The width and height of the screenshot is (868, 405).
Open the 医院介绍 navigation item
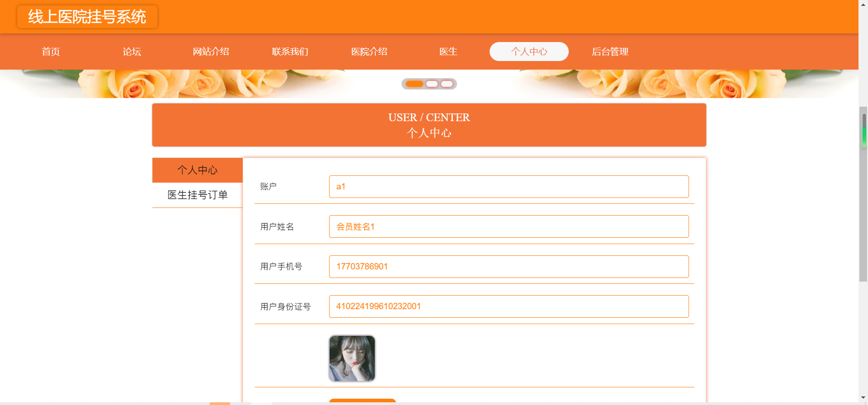click(369, 52)
